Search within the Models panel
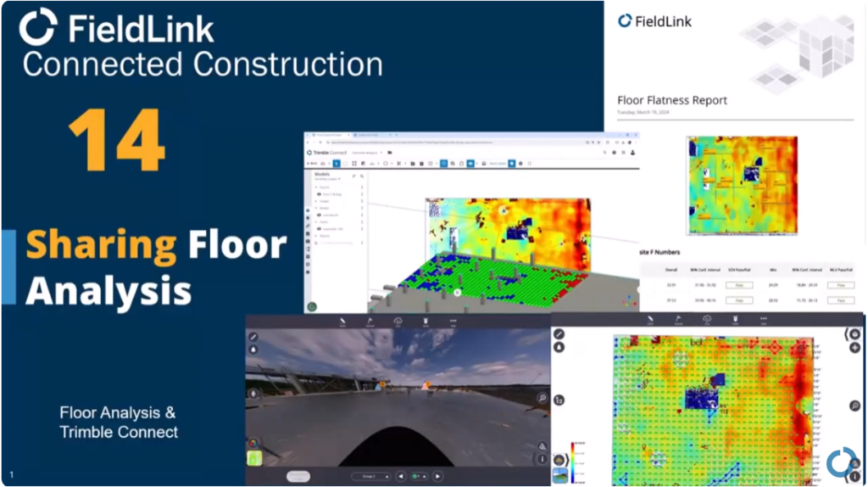868x487 pixels. (362, 176)
